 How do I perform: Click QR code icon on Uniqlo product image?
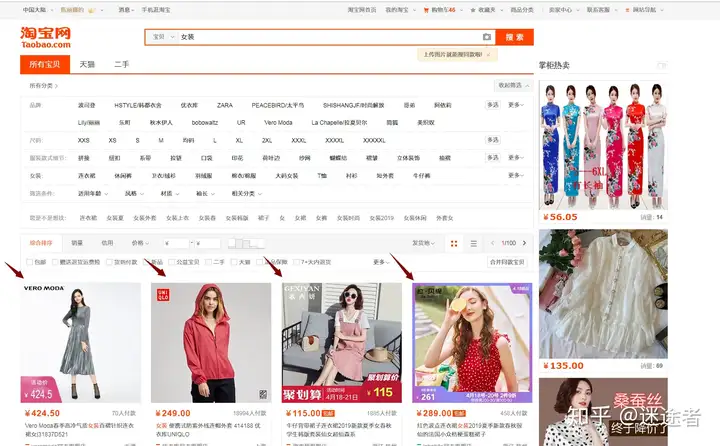(263, 394)
